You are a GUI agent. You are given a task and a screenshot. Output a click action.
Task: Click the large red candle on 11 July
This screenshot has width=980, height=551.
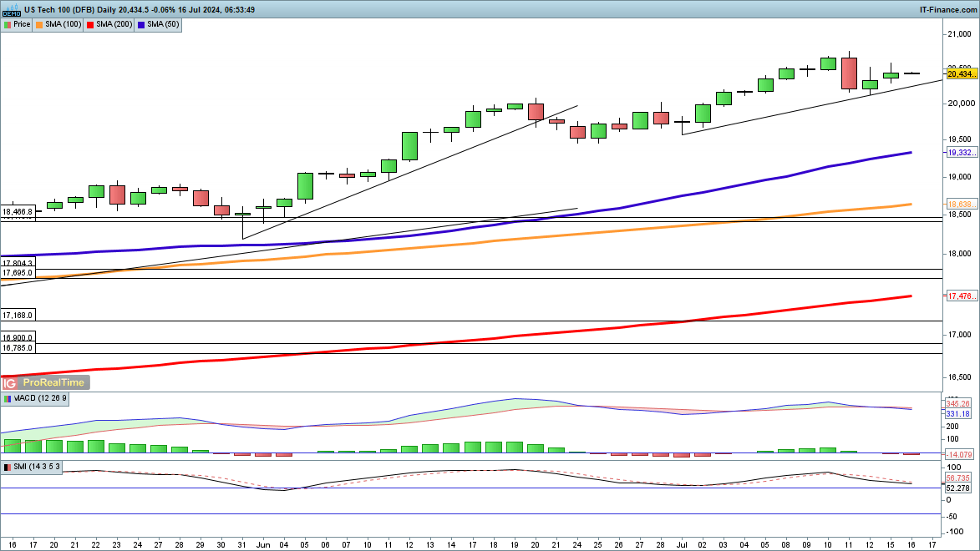(x=849, y=73)
